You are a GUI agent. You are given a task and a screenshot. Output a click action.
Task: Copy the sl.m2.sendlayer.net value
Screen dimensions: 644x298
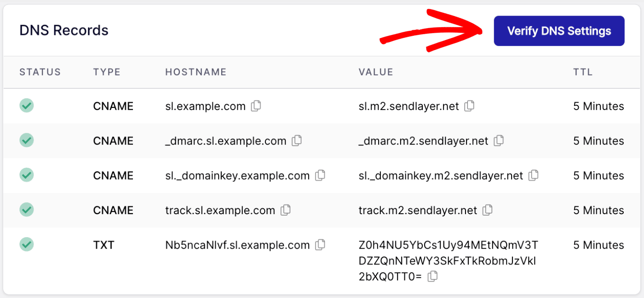pyautogui.click(x=469, y=106)
